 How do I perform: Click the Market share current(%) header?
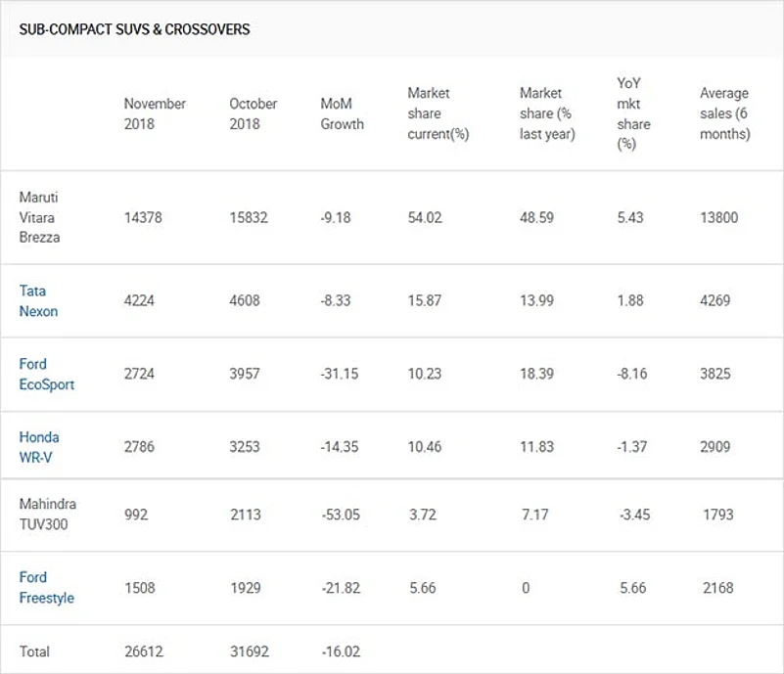pyautogui.click(x=438, y=113)
